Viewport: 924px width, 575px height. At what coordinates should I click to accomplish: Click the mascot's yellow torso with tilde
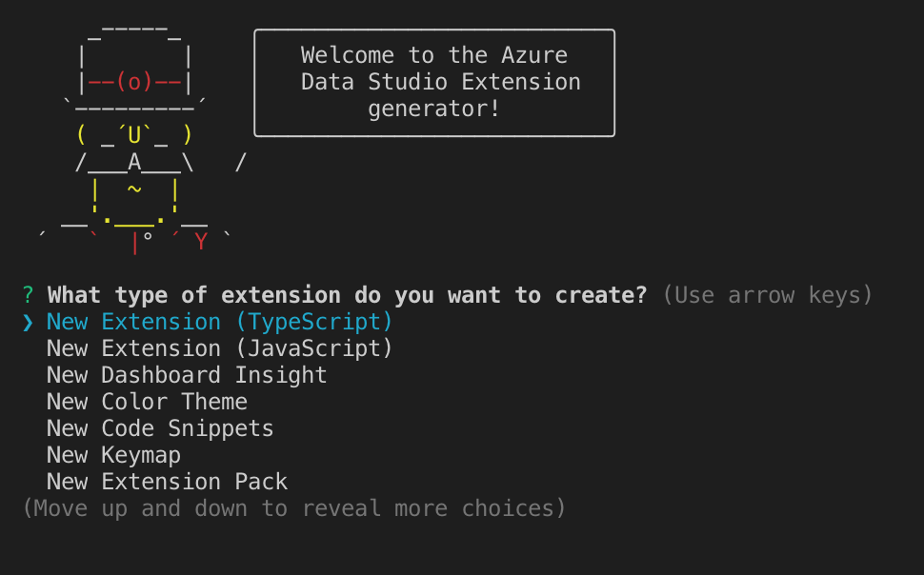(x=134, y=190)
